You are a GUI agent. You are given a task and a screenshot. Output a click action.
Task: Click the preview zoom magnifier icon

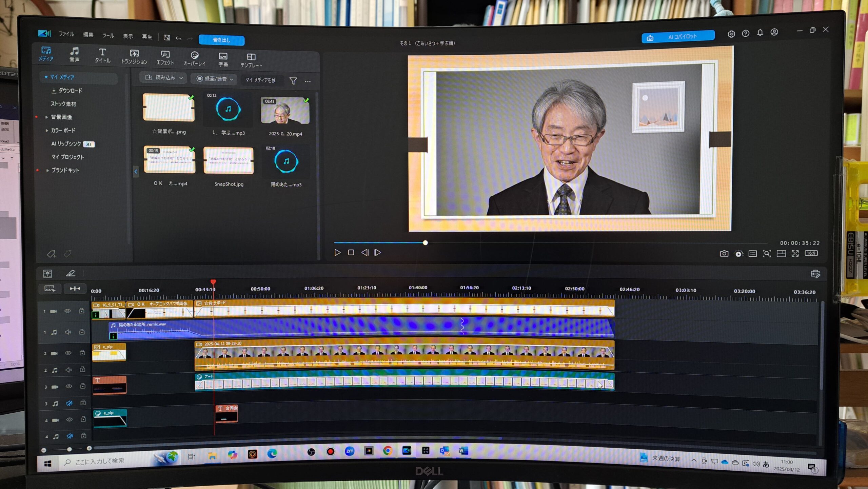pos(767,254)
